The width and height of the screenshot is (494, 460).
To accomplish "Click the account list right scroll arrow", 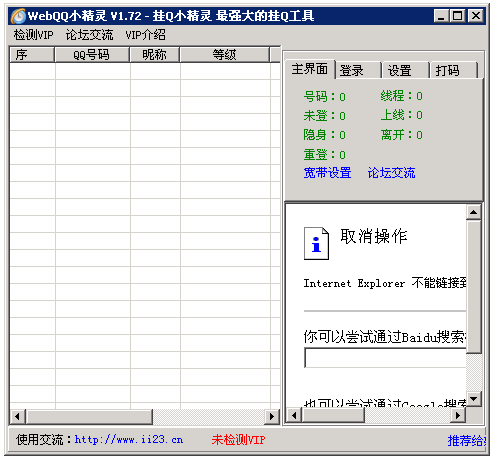I will pos(272,416).
